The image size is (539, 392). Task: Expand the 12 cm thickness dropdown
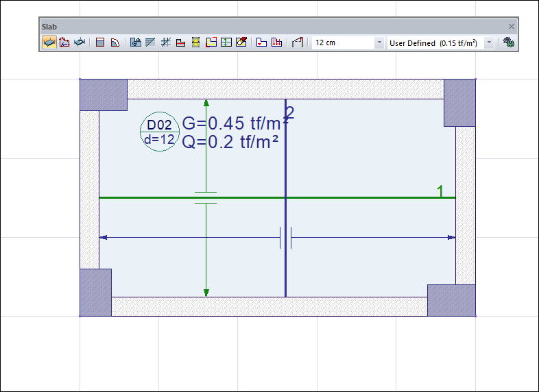(379, 42)
